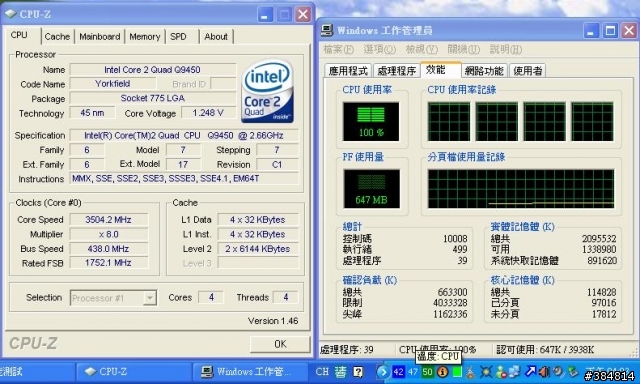Switch to the 應用程式 tab in Task Manager

click(348, 71)
